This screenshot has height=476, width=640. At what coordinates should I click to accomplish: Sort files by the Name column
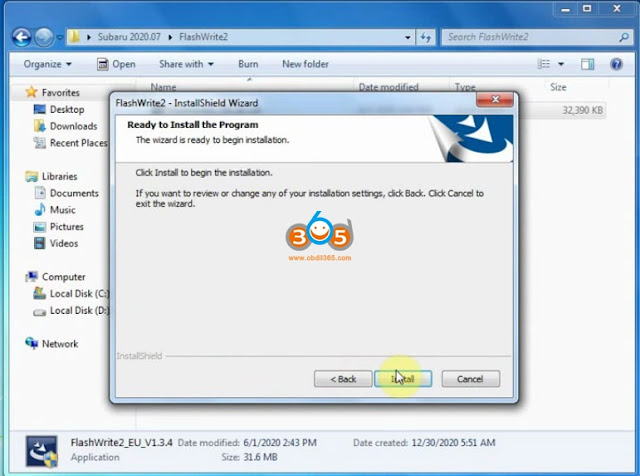[x=164, y=87]
